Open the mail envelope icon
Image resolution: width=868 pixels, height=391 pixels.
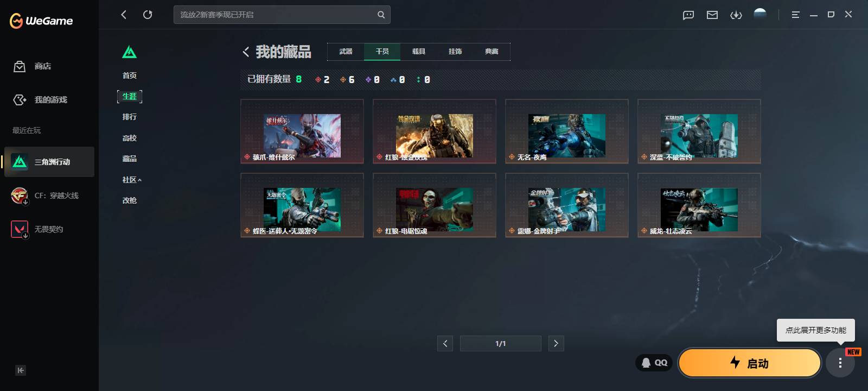point(712,15)
